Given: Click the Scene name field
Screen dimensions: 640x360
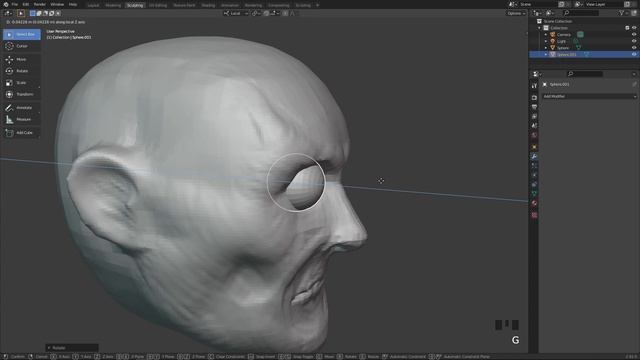Looking at the screenshot, I should point(538,4).
